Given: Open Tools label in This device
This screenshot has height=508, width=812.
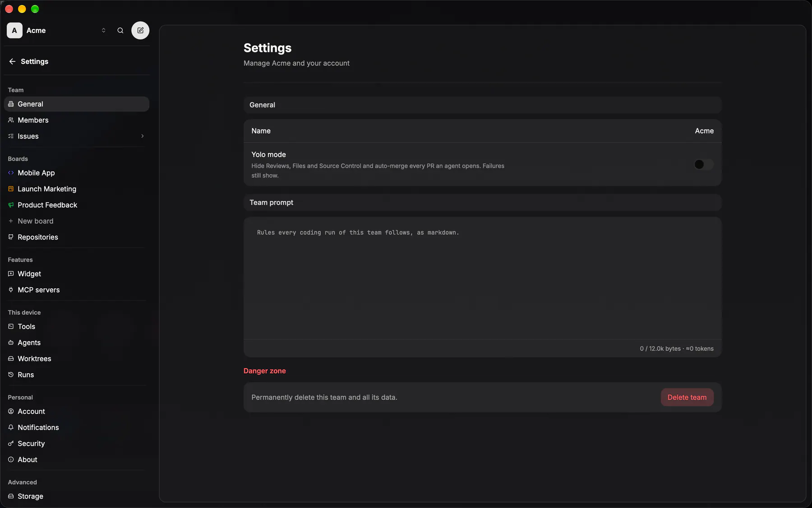Looking at the screenshot, I should coord(27,326).
